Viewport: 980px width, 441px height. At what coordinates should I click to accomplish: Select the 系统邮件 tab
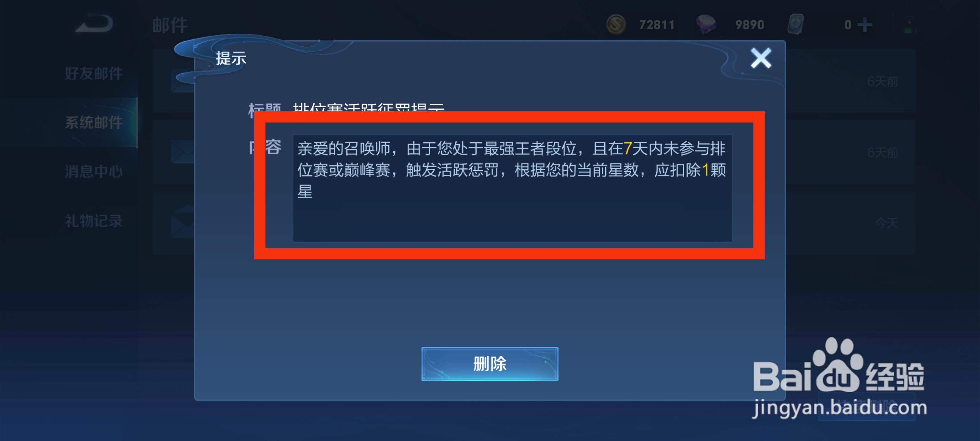94,123
